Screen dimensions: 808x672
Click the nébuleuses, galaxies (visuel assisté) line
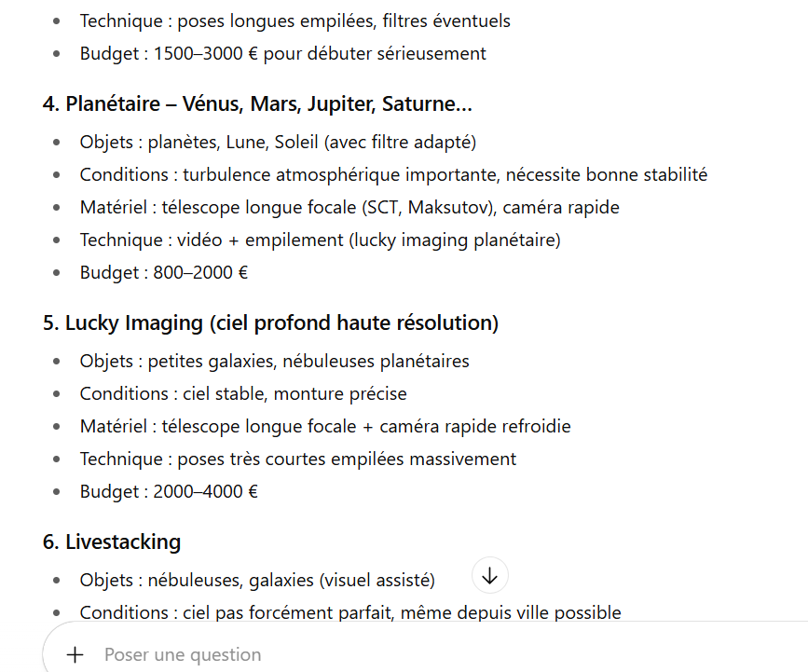[x=257, y=580]
